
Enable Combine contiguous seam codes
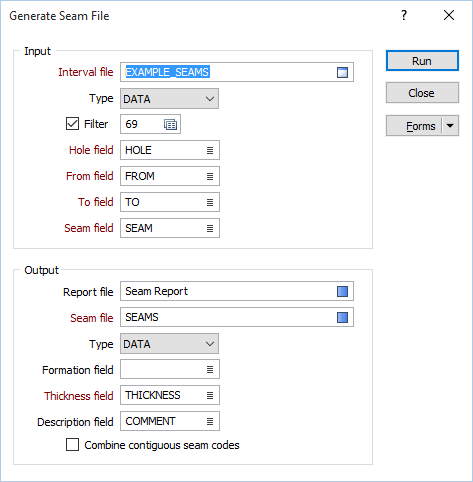(72, 445)
